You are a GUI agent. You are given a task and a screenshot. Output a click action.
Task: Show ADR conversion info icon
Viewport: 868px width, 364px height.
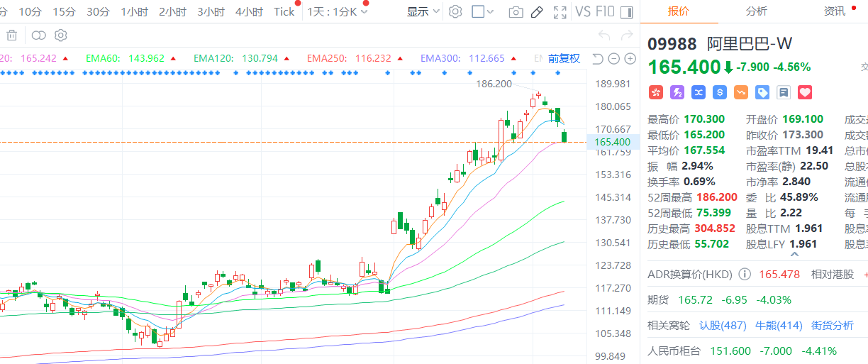[745, 274]
